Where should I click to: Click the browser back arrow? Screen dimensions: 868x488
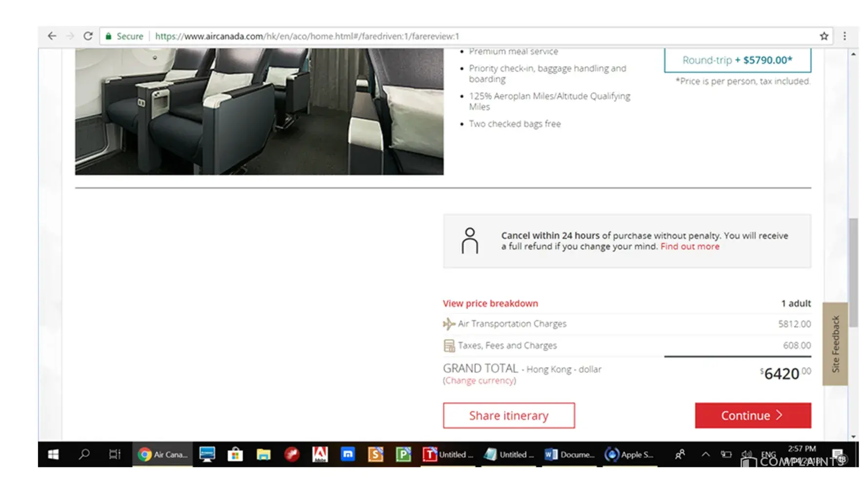[x=52, y=36]
